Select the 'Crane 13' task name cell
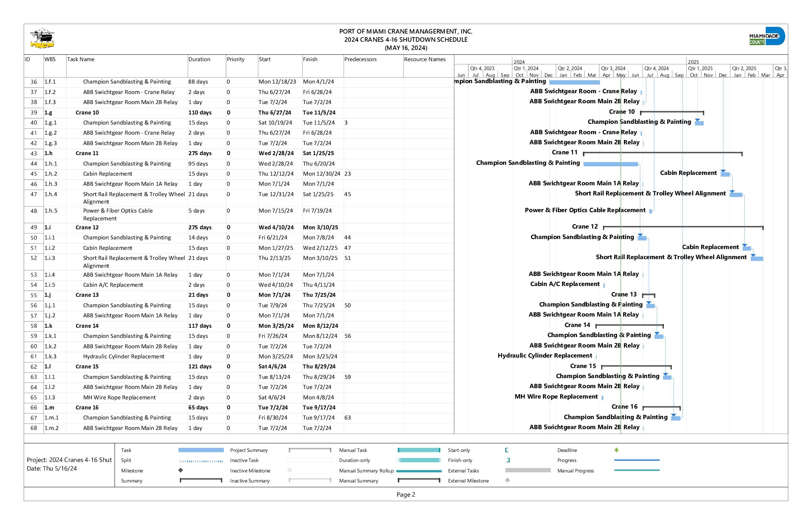812x525 pixels. (127, 295)
